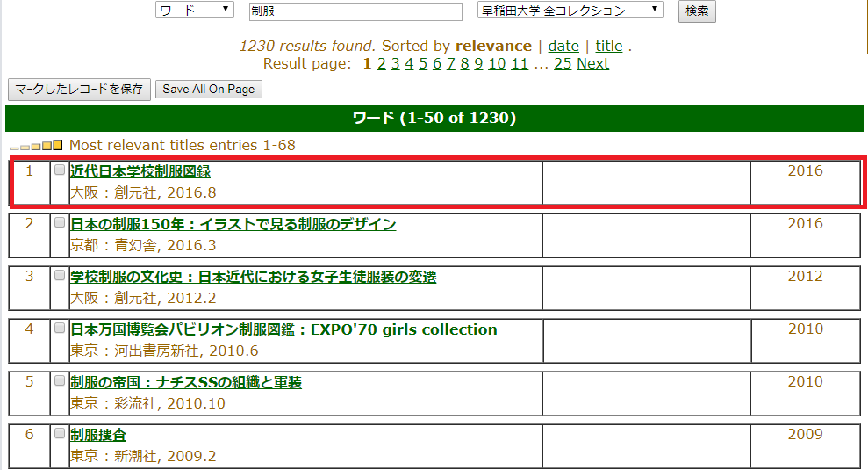This screenshot has width=868, height=470.
Task: Click the search text field containing 制服
Action: (x=355, y=11)
